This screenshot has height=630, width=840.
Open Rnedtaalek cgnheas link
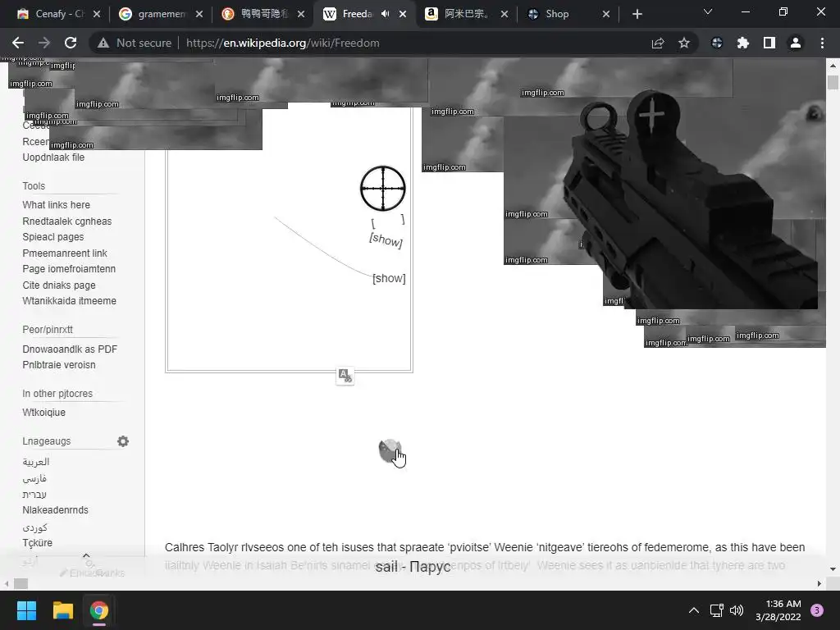click(67, 221)
